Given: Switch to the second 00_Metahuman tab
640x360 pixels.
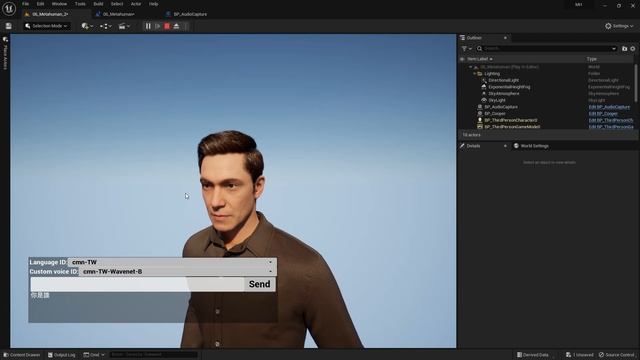Looking at the screenshot, I should [118, 14].
